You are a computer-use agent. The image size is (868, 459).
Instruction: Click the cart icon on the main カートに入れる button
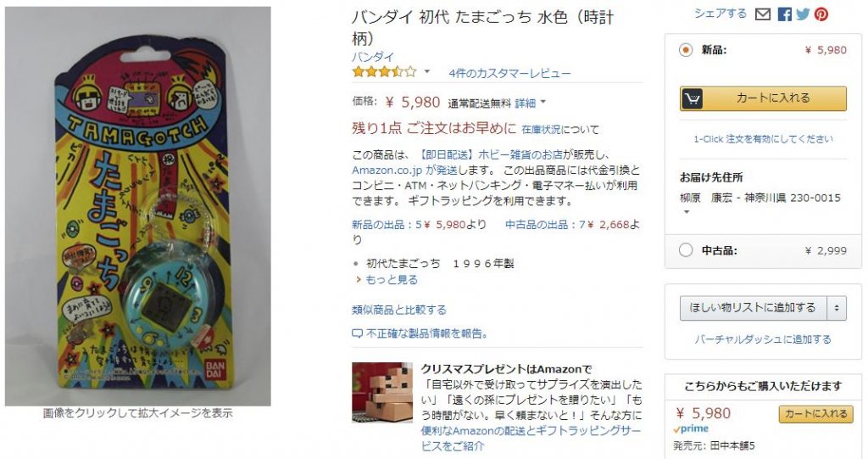coord(692,98)
